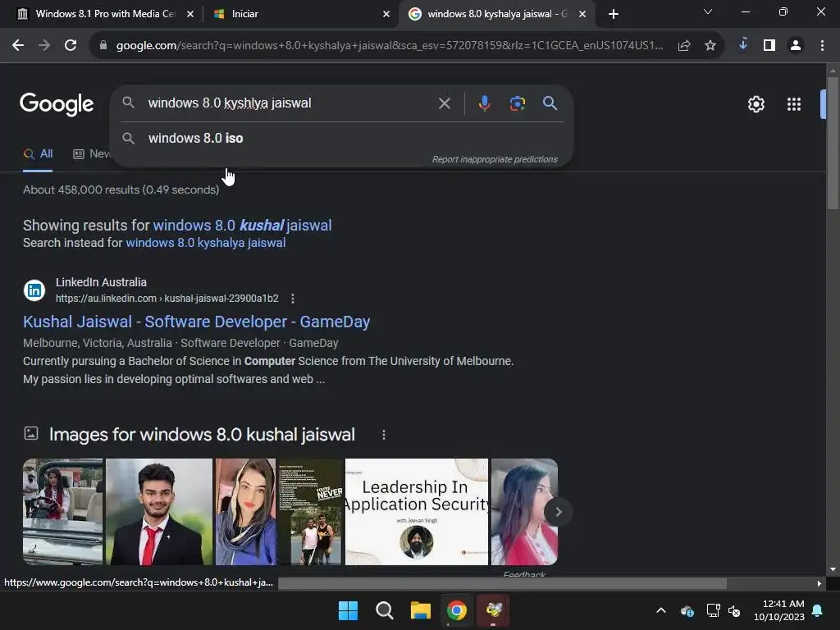The height and width of the screenshot is (630, 840).
Task: Open a new browser tab
Action: [614, 14]
